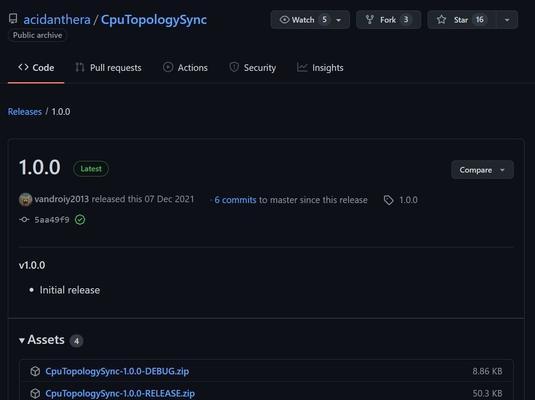
Task: Click the graph icon next to Insights
Action: pos(302,67)
